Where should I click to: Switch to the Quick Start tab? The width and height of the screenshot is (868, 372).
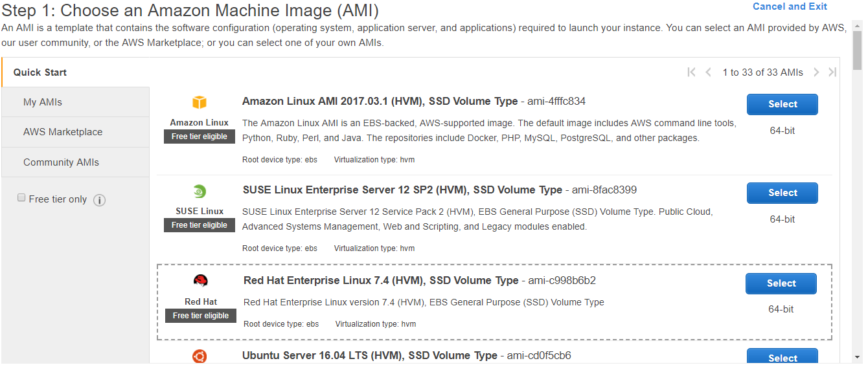point(76,72)
